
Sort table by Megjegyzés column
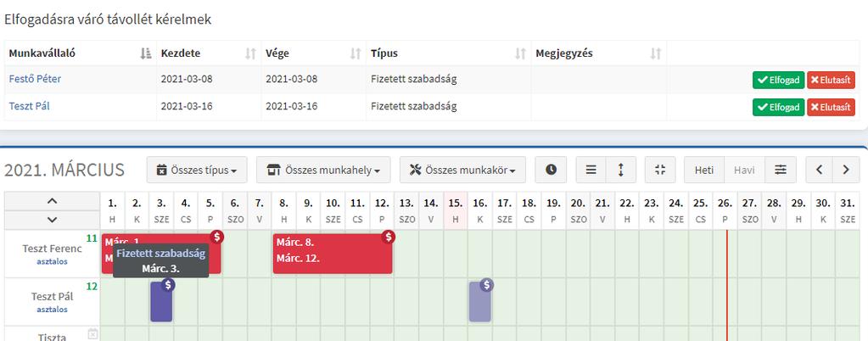coord(598,53)
